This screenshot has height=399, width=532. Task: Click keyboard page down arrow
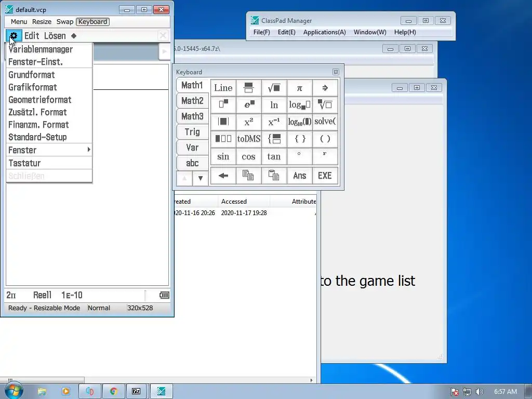(201, 178)
